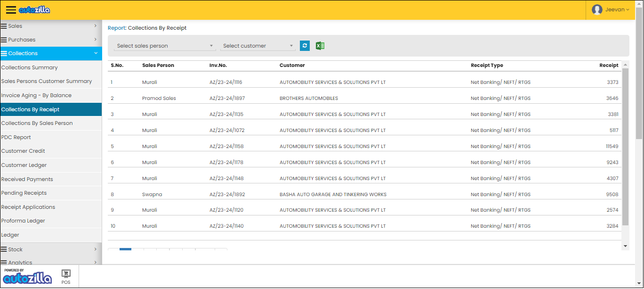Viewport: 644px width, 289px height.
Task: Click the user avatar next to Jeevan
Action: click(597, 10)
